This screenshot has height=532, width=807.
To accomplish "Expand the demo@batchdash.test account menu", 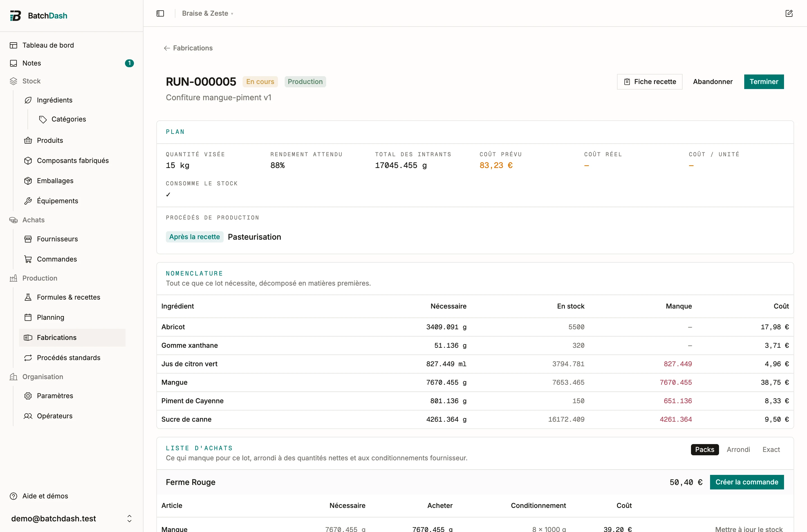I will (x=72, y=519).
